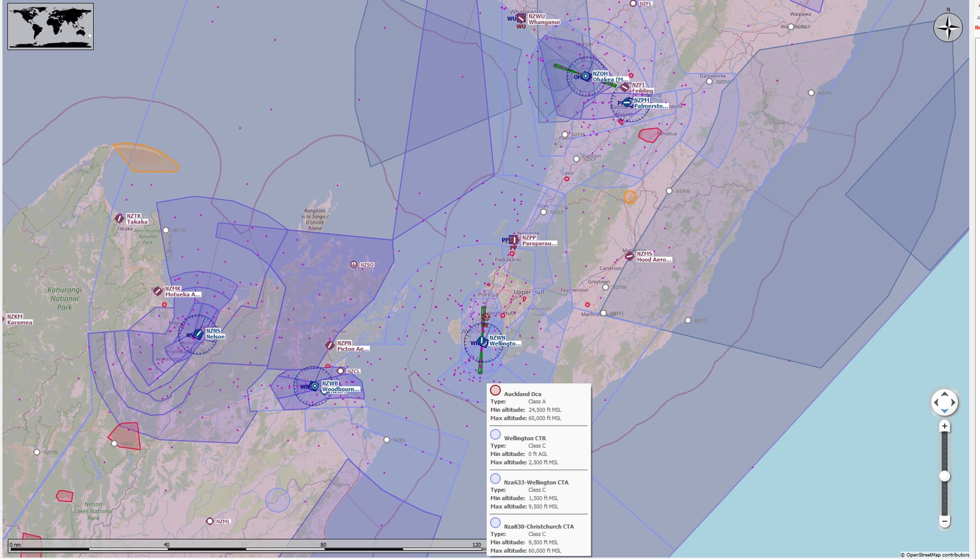Image resolution: width=980 pixels, height=559 pixels.
Task: Click the zoom slider handle
Action: click(x=944, y=477)
